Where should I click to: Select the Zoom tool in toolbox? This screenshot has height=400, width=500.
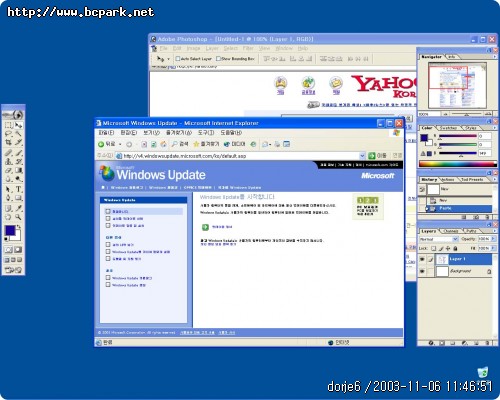tap(19, 217)
